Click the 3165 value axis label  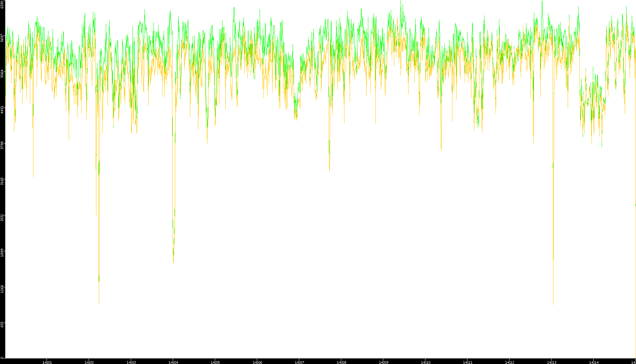coord(2,181)
